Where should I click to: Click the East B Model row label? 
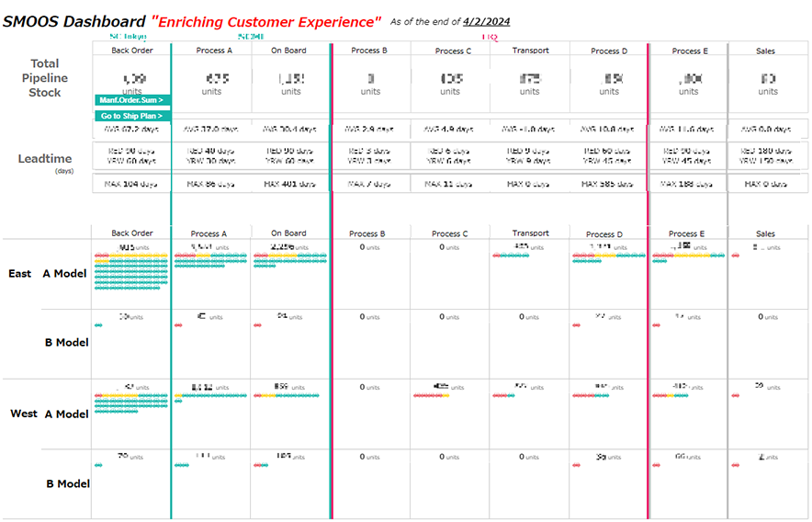pos(67,343)
